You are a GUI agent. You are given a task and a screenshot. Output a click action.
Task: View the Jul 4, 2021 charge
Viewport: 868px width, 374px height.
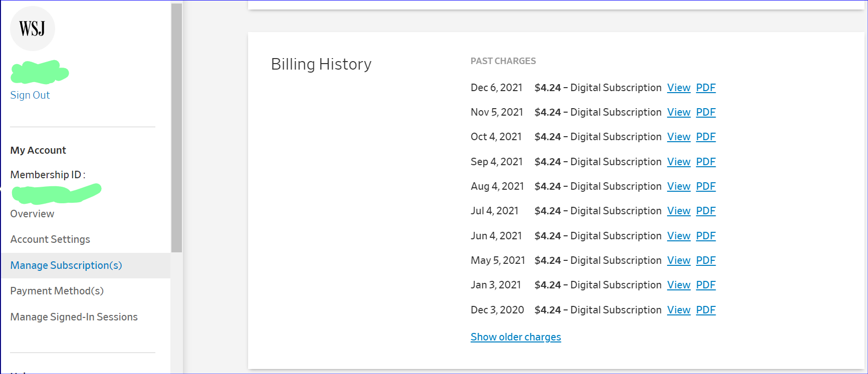pyautogui.click(x=679, y=211)
